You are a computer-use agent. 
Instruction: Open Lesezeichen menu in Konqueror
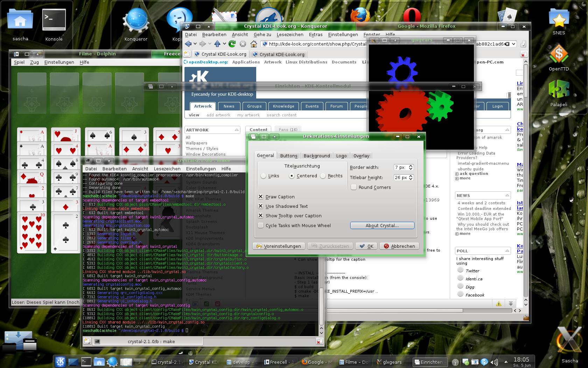[x=290, y=34]
